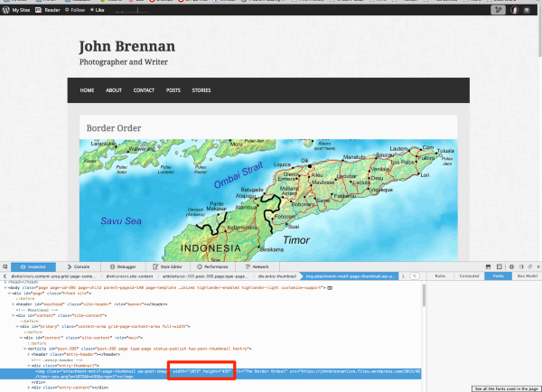
Task: Collapse the div id="page" node
Action: [10, 294]
